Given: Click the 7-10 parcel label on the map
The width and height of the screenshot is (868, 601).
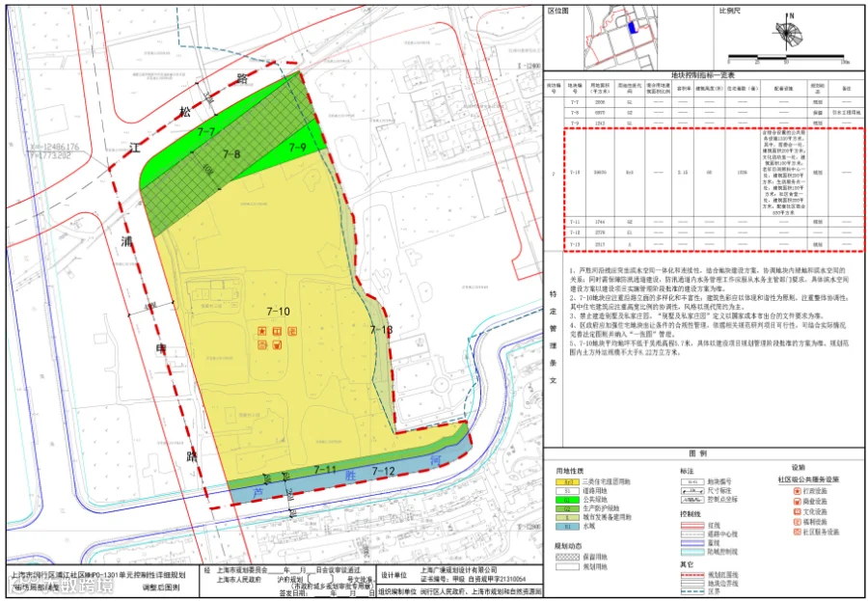Looking at the screenshot, I should 278,313.
